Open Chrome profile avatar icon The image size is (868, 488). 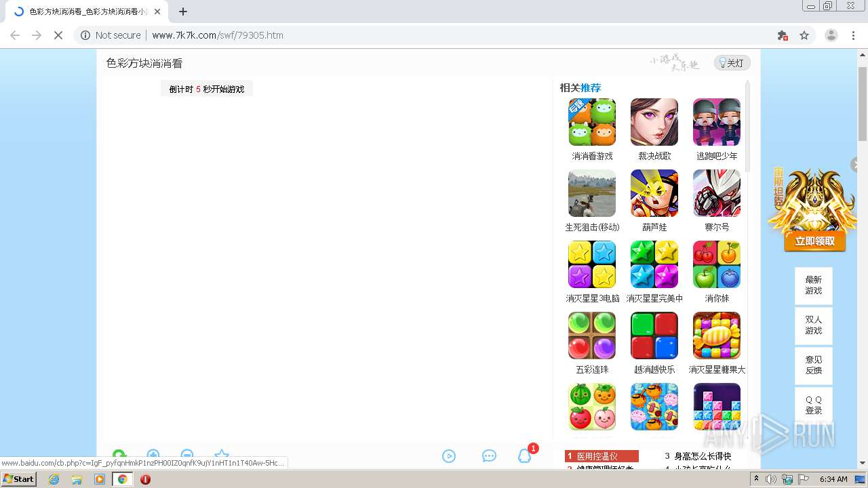click(x=831, y=35)
